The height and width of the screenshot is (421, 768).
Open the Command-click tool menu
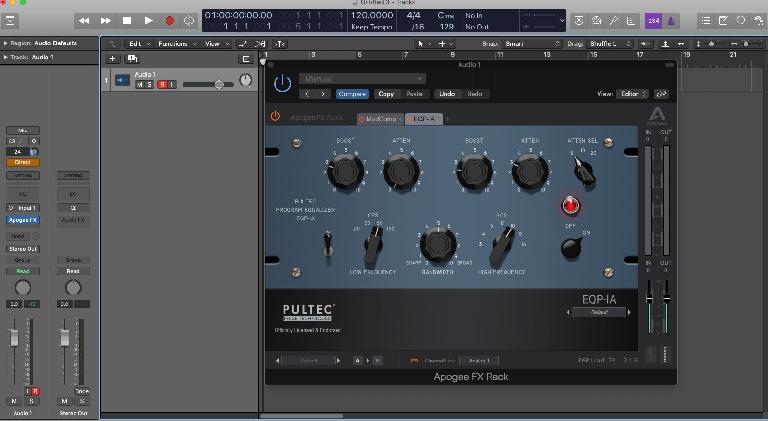445,44
